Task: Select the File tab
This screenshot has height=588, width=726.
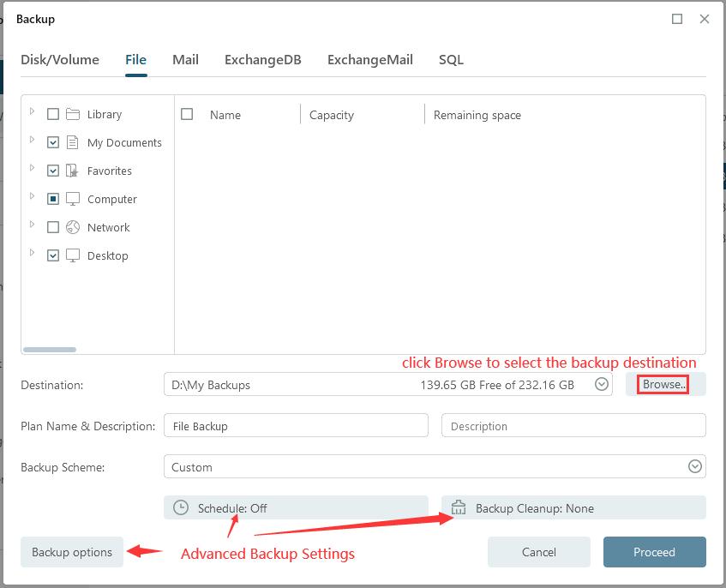Action: click(135, 60)
